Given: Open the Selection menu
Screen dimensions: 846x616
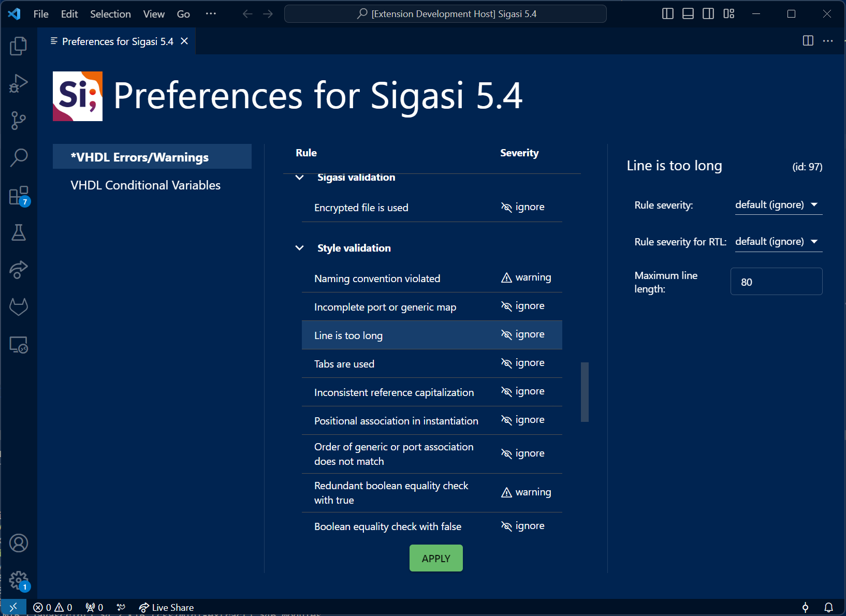Looking at the screenshot, I should coord(110,14).
